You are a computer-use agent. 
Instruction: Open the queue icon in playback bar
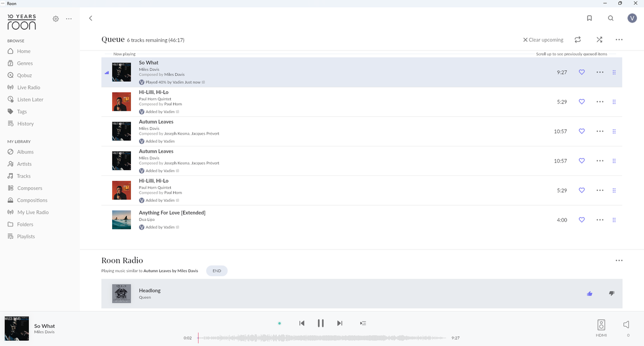tap(363, 323)
